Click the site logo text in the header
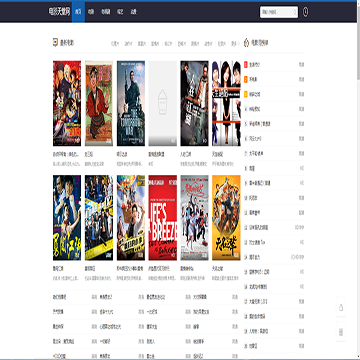Screen dimensions: 360x360 coord(59,12)
